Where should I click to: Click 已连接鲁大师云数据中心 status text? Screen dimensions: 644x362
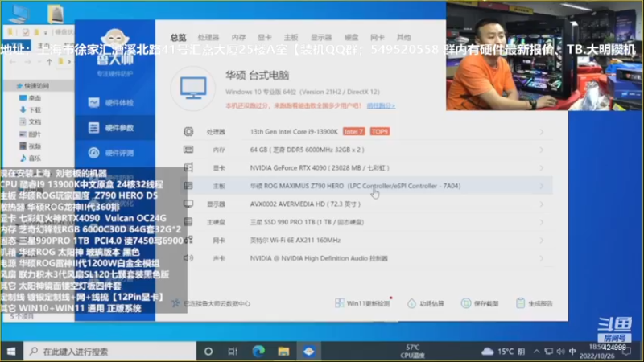pyautogui.click(x=217, y=303)
